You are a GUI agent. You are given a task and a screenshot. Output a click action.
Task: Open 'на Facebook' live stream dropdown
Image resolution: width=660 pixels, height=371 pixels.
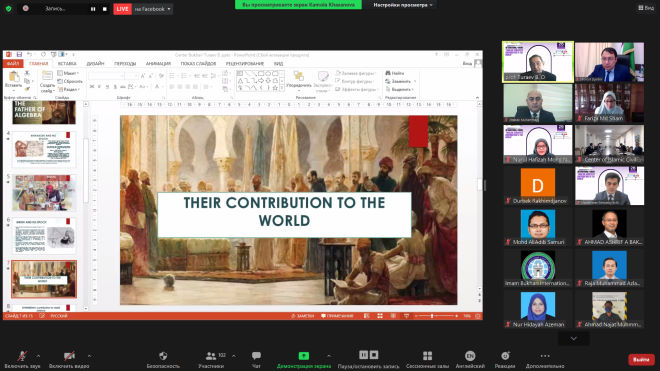(152, 9)
